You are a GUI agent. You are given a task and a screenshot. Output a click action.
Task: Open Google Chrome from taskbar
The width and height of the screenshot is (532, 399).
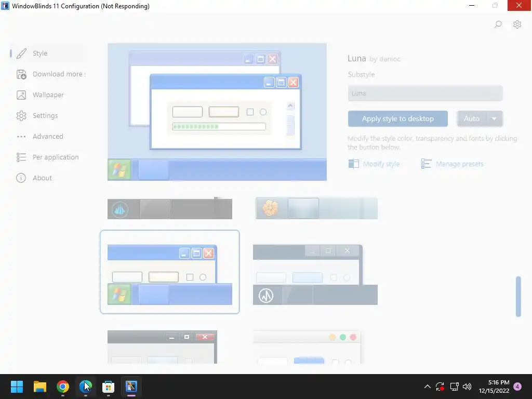[x=63, y=387]
